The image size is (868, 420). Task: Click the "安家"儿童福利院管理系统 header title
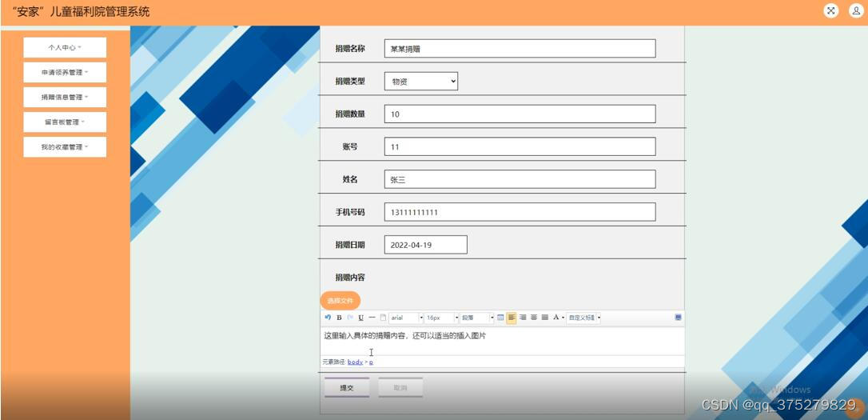pos(81,12)
